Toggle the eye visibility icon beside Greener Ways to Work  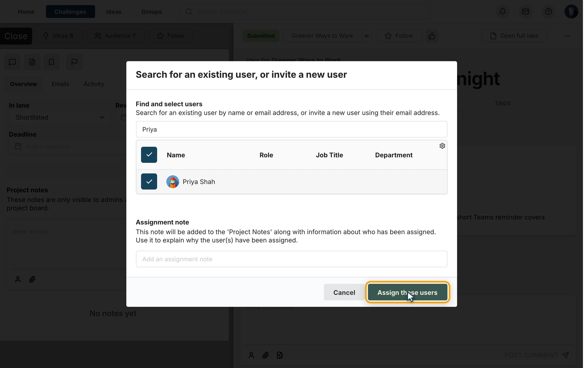click(x=366, y=36)
